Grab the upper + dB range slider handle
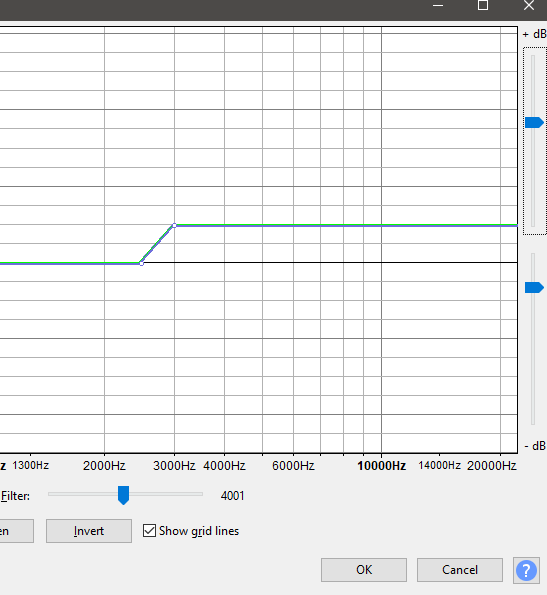Viewport: 547px width, 595px height. pos(534,123)
